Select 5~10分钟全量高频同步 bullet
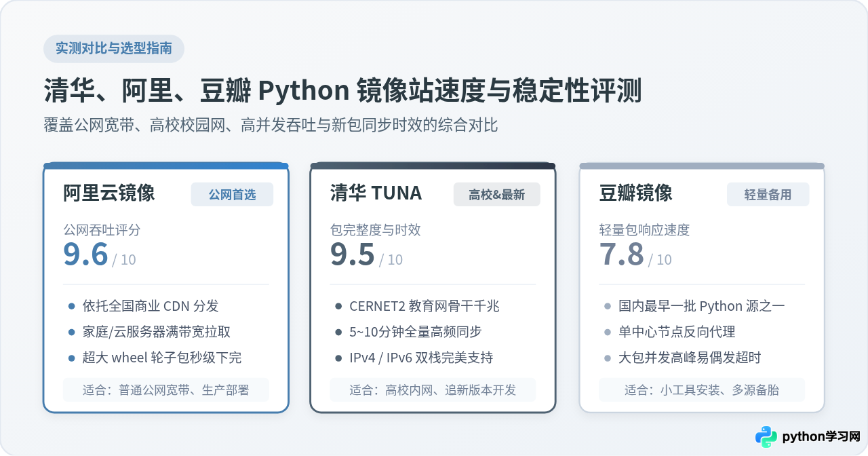This screenshot has height=456, width=868. (x=416, y=332)
